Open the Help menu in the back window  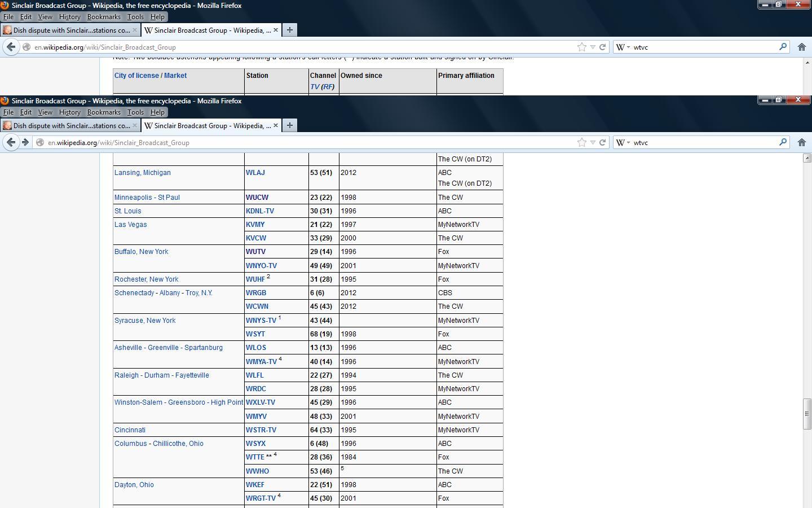pyautogui.click(x=157, y=17)
